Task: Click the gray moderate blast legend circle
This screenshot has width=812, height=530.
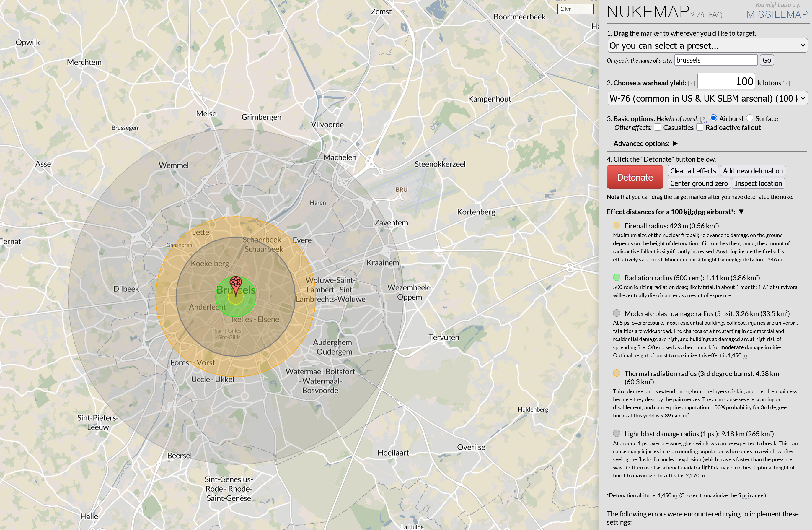Action: tap(616, 313)
